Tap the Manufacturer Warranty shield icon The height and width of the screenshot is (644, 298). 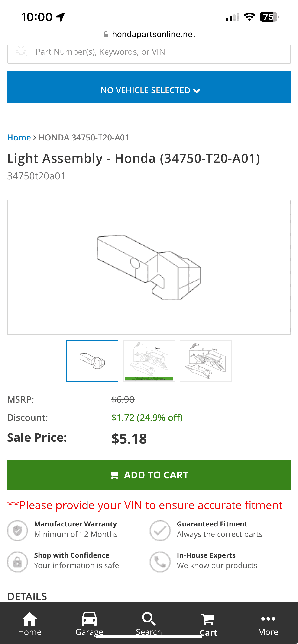[x=17, y=530]
